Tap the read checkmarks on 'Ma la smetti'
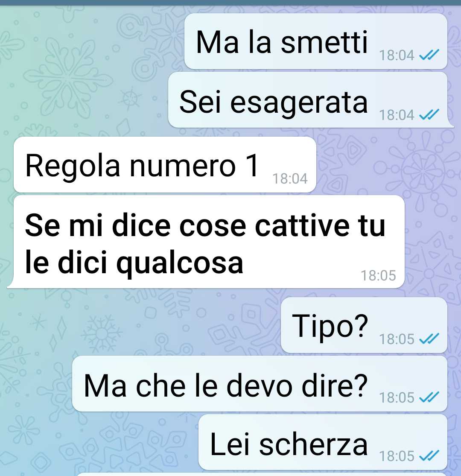The height and width of the screenshot is (476, 461). point(429,55)
